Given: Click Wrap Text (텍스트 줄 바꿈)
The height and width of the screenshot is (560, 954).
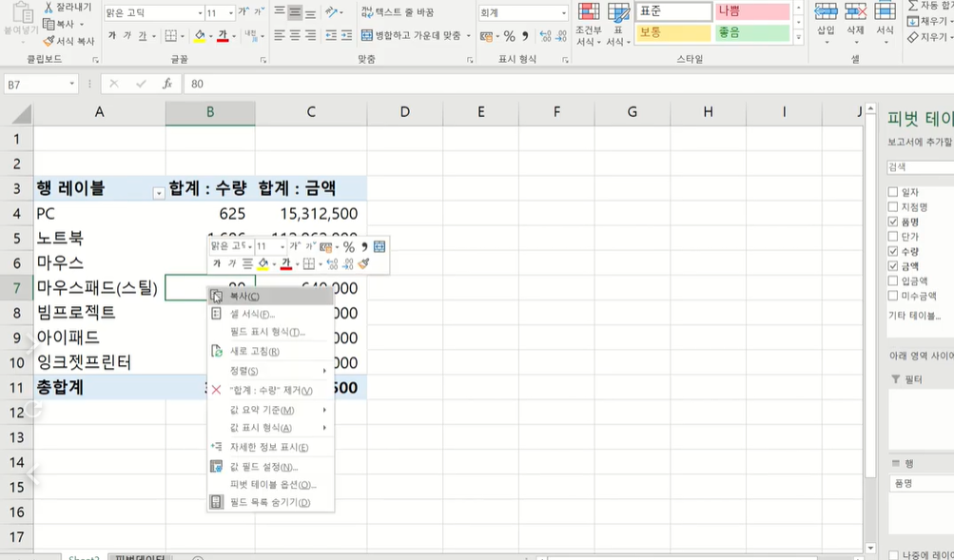Looking at the screenshot, I should [399, 12].
